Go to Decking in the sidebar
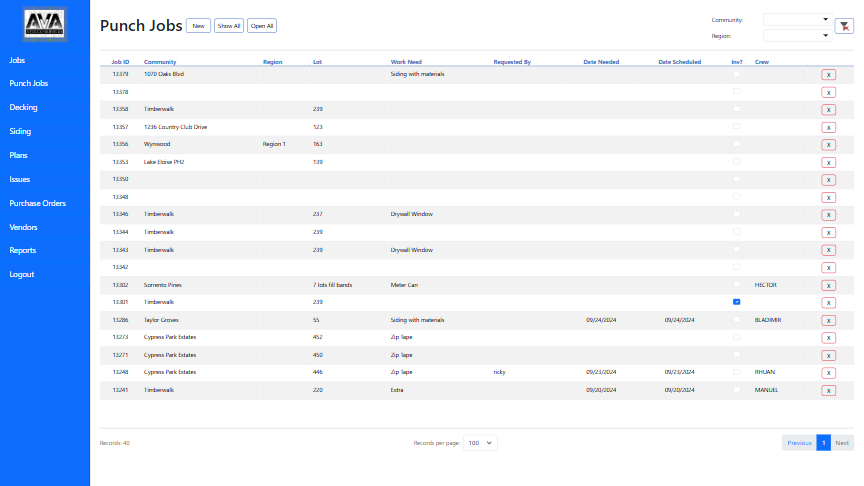 pos(23,107)
